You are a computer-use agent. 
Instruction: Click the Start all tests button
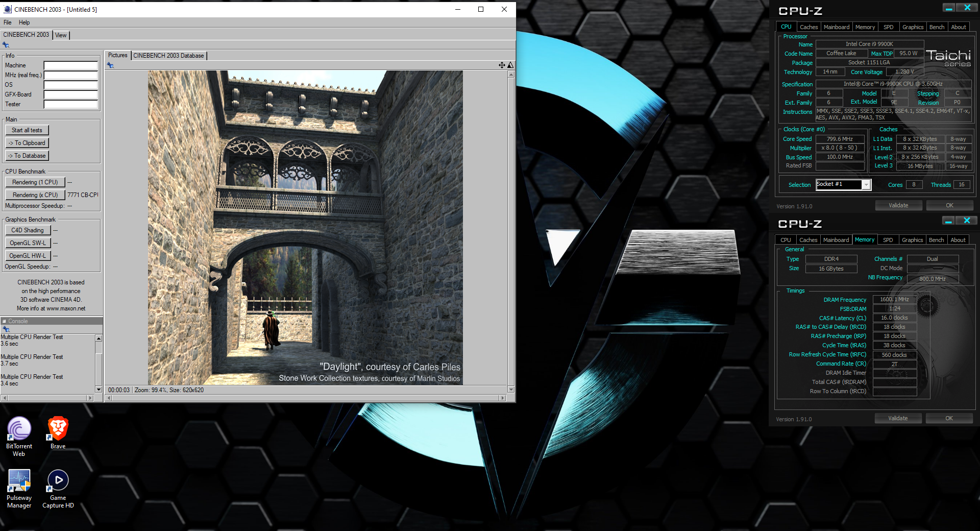pos(27,130)
